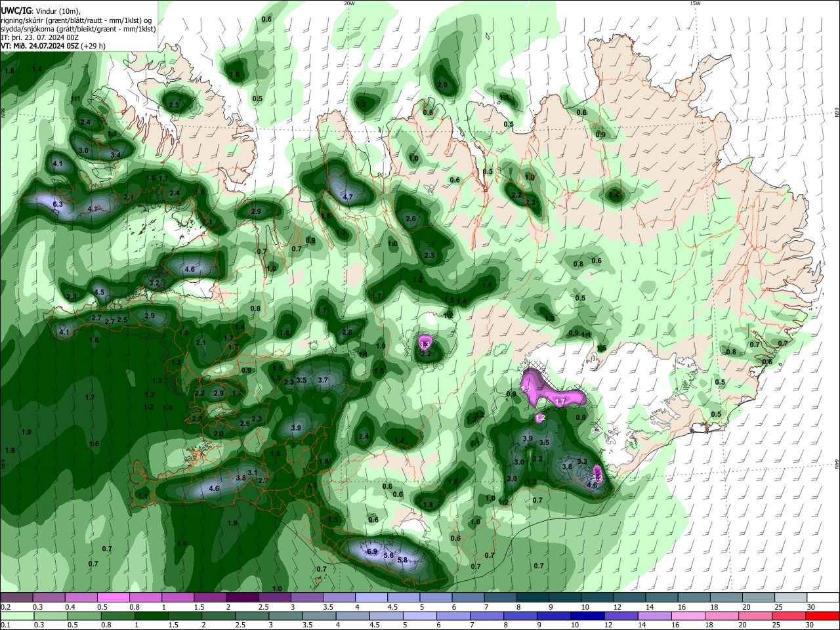Pick darkest green rain swatch between 1 and 1.5

point(152,616)
